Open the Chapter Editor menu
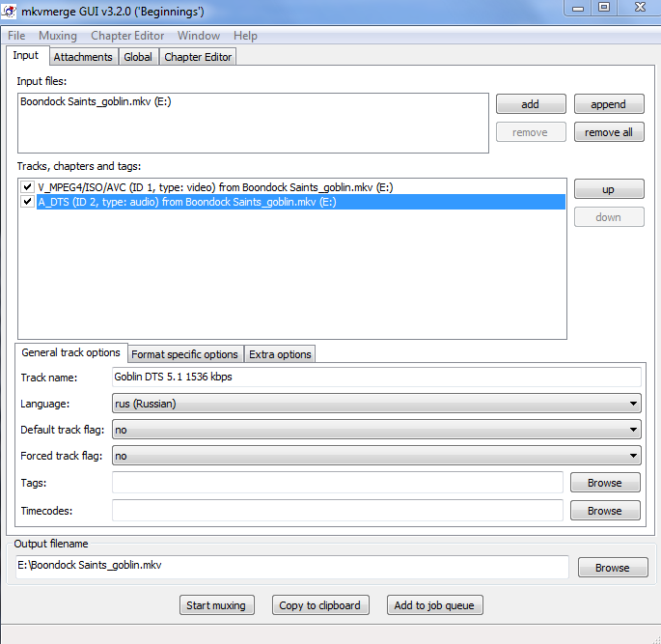Image resolution: width=661 pixels, height=644 pixels. click(x=128, y=36)
